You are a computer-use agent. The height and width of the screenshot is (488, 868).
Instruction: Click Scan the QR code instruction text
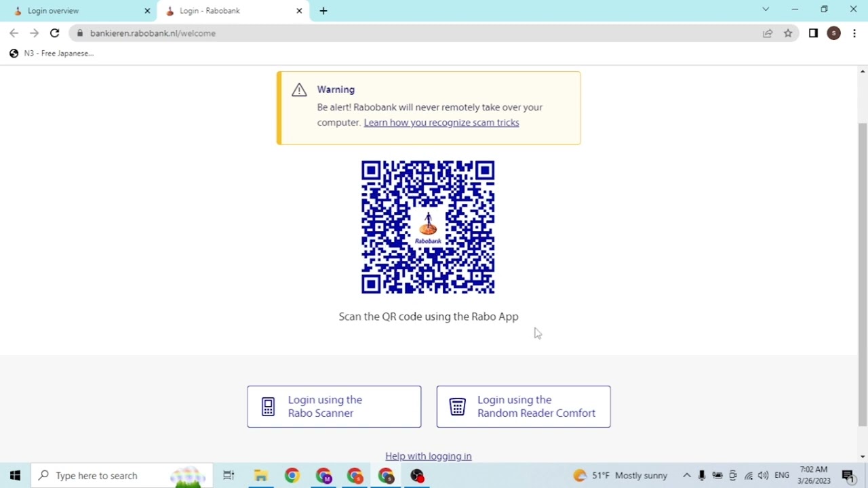[x=429, y=317]
